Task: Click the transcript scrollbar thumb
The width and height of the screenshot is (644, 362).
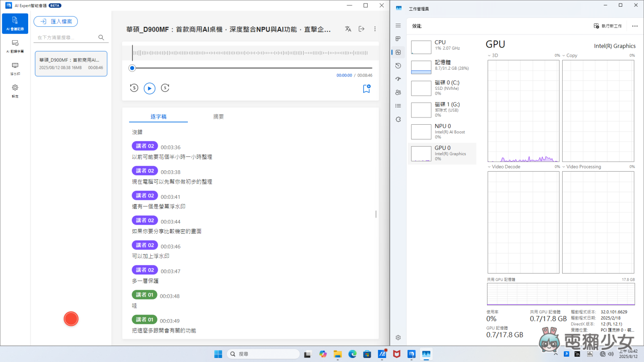Action: 376,214
